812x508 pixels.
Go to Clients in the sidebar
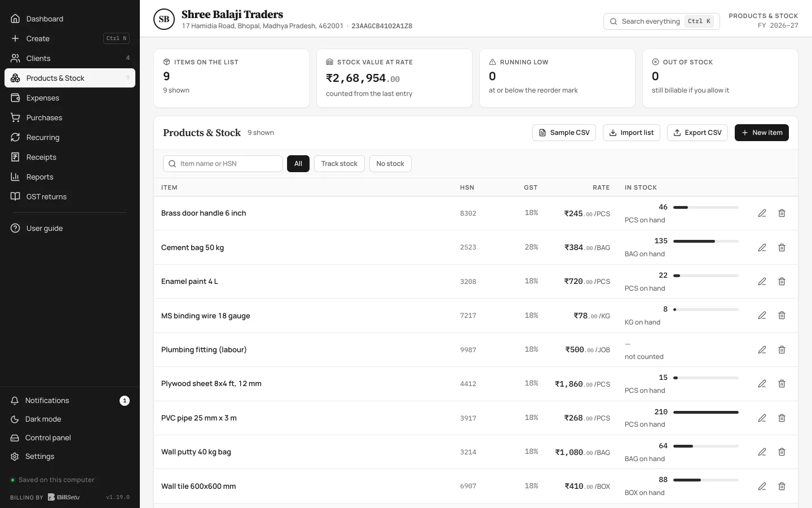tap(70, 58)
